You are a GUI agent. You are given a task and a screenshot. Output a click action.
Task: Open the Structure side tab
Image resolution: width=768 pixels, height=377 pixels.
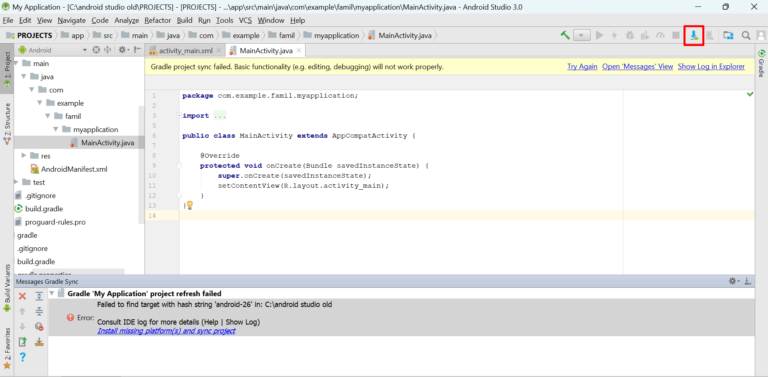coord(7,123)
